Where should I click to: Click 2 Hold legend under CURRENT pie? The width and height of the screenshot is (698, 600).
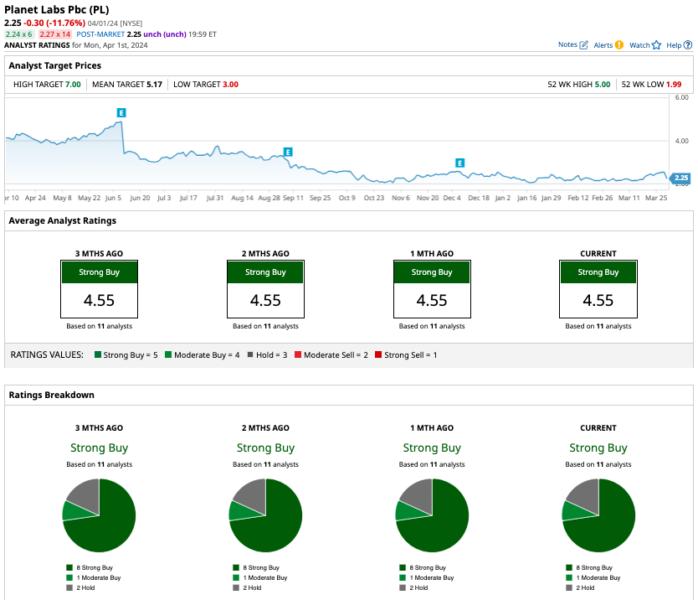click(580, 588)
